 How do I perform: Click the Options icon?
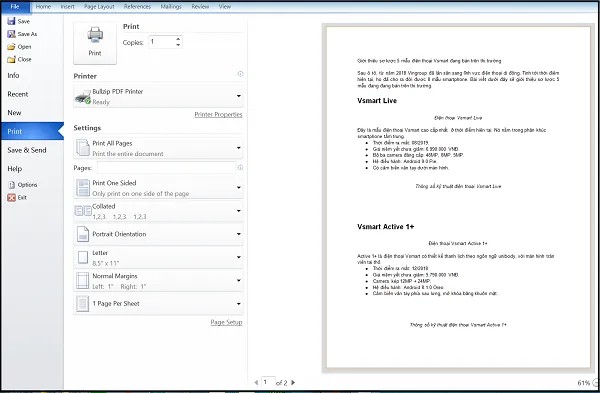click(11, 185)
